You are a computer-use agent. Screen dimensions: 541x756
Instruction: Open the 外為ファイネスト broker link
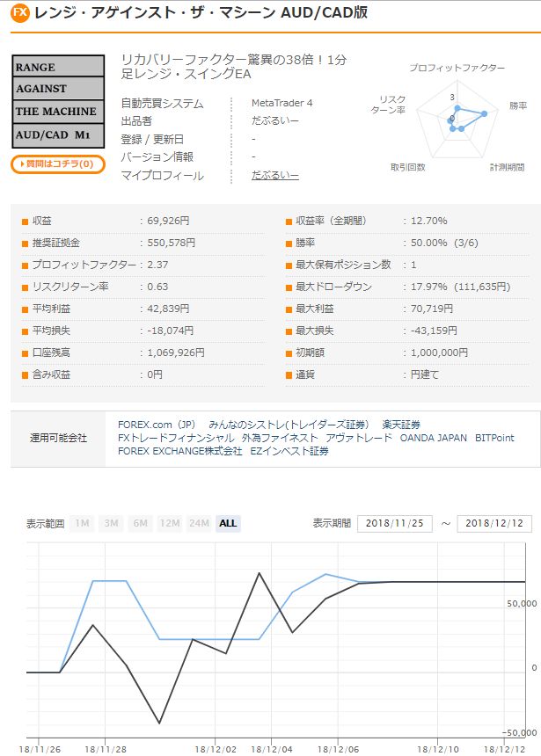point(280,438)
